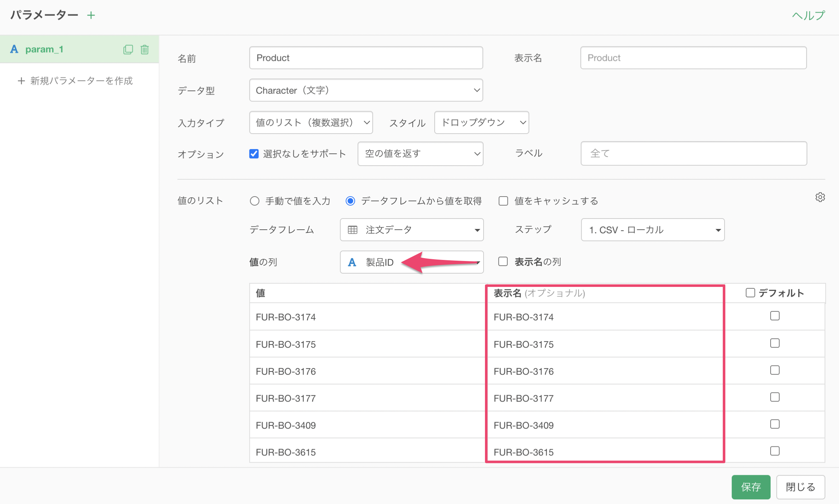Open the ヘルプ link
839x504 pixels.
(x=808, y=15)
